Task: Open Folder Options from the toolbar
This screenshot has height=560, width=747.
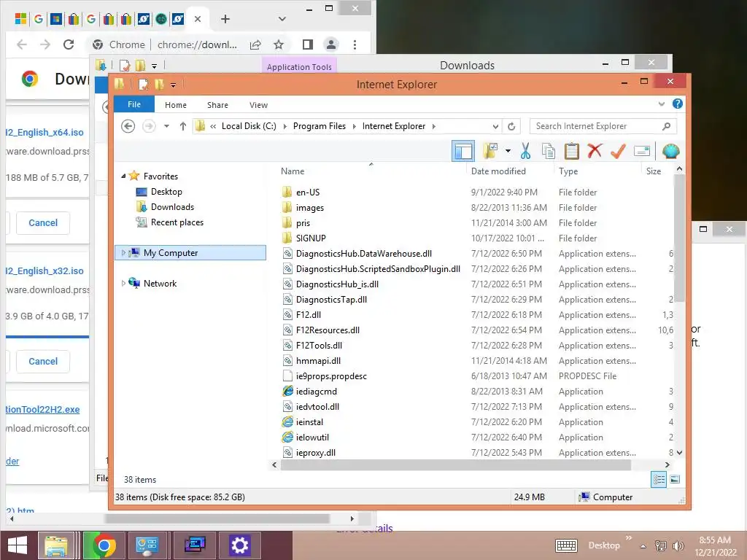Action: (x=490, y=152)
